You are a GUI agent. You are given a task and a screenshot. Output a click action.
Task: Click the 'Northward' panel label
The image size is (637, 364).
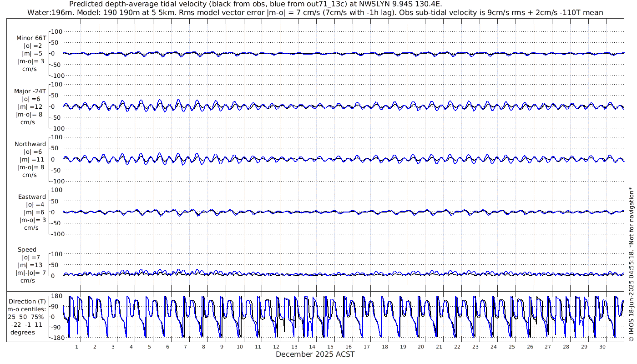(30, 144)
